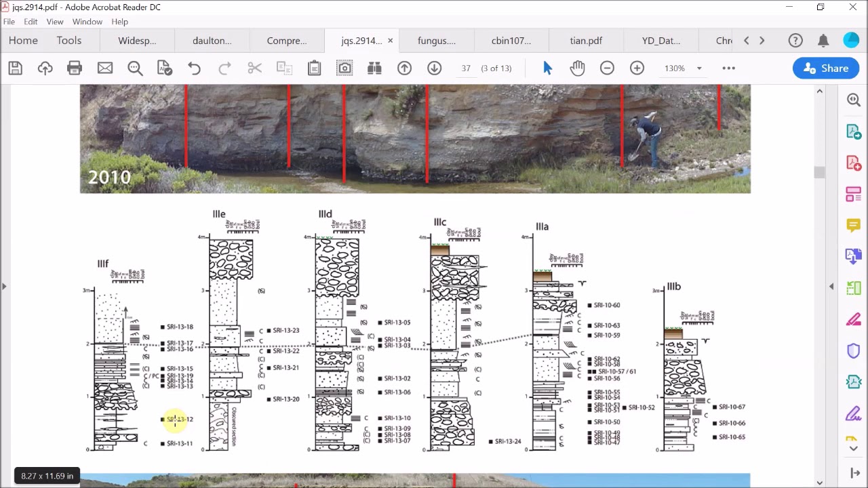Viewport: 868px width, 488px height.
Task: Open the account profile avatar
Action: tap(851, 41)
